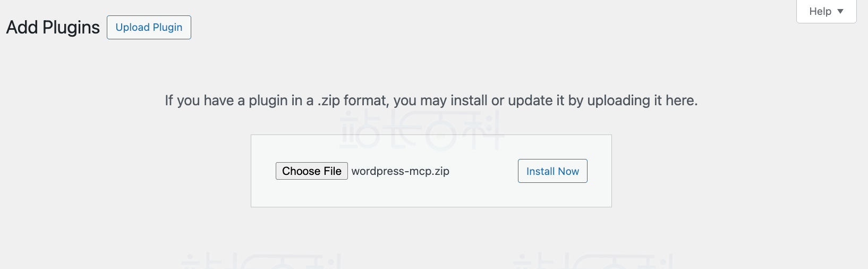Click the bottom-left watermark characters
This screenshot has width=868, height=269.
click(x=260, y=262)
